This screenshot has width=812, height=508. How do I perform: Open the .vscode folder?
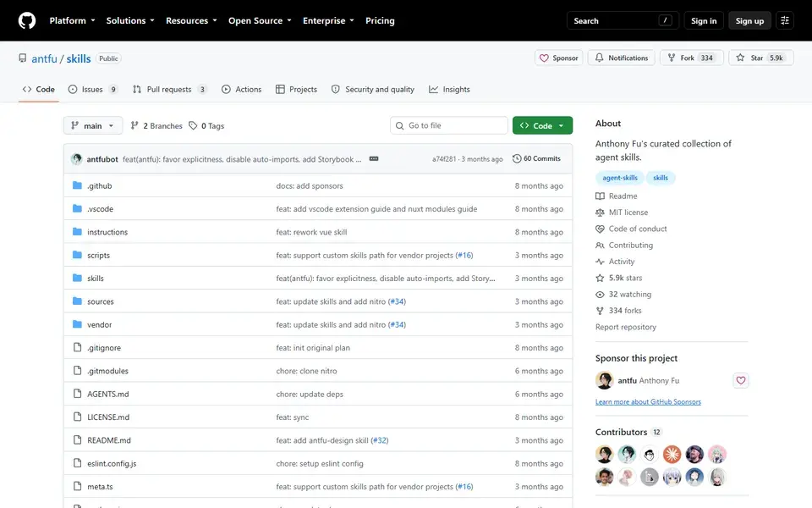100,209
